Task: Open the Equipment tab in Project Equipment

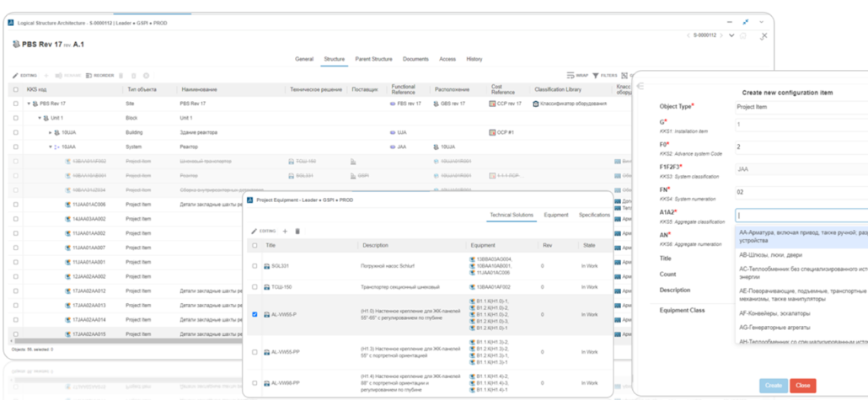Action: tap(556, 216)
